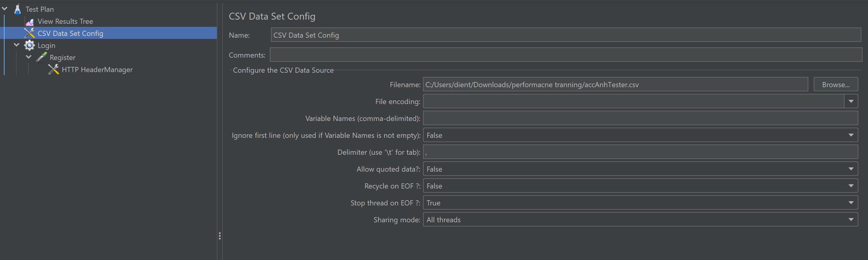This screenshot has width=868, height=260.
Task: Collapse the Register sampler node
Action: pos(29,57)
